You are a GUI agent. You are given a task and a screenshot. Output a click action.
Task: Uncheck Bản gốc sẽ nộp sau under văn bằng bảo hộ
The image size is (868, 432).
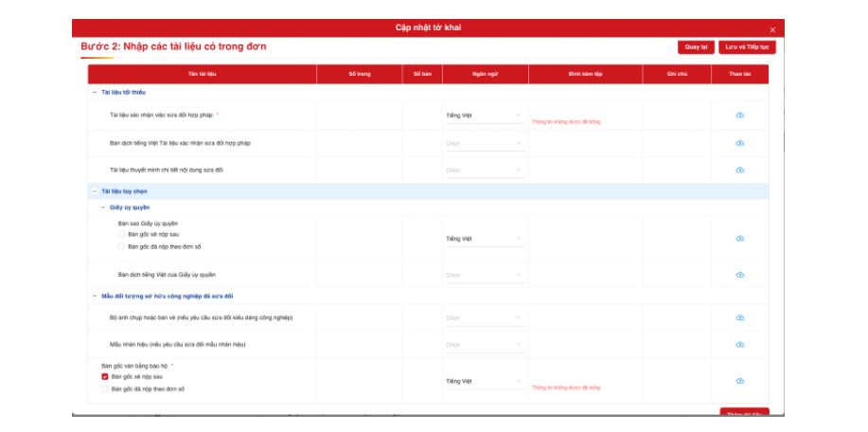(105, 376)
